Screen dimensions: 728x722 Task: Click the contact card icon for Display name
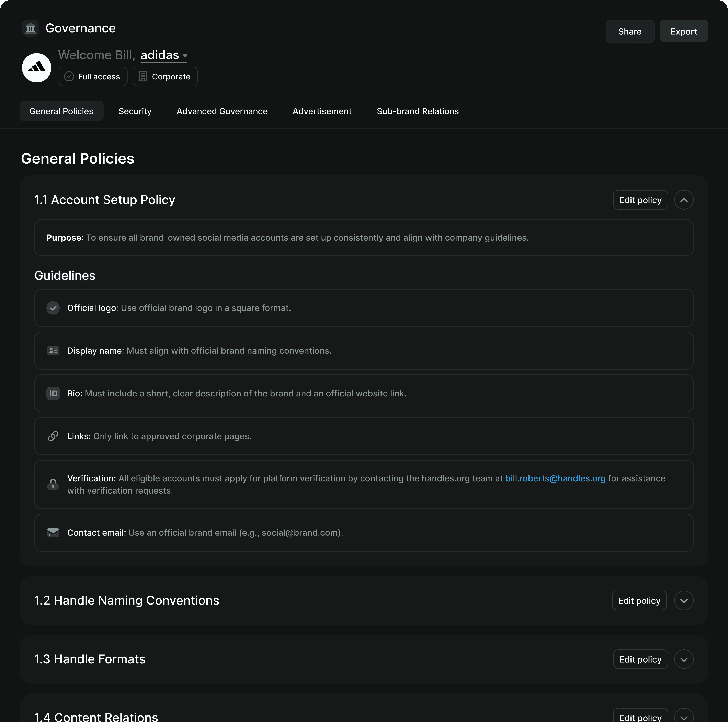[x=53, y=350]
